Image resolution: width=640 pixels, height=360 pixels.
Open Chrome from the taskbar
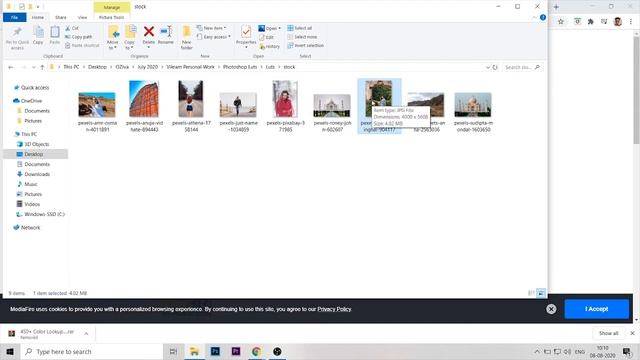(256, 351)
